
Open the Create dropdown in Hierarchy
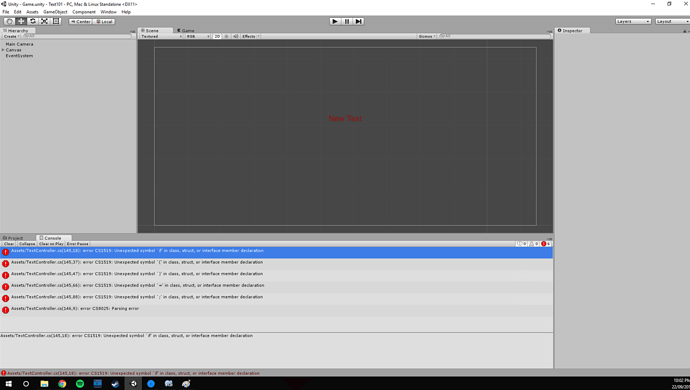pyautogui.click(x=11, y=37)
